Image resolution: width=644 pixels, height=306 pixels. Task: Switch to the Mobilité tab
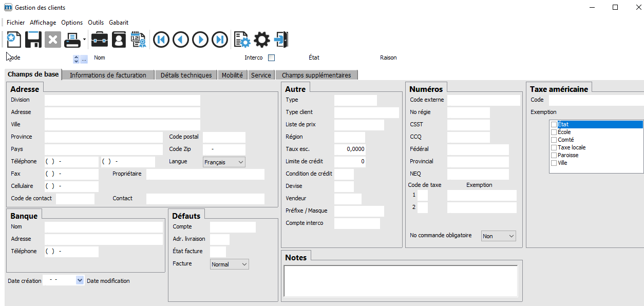point(232,75)
